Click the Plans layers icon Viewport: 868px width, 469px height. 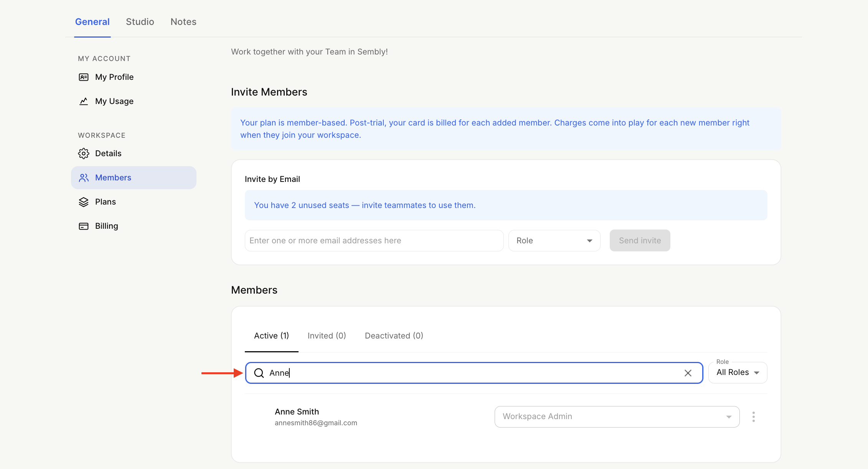coord(84,202)
